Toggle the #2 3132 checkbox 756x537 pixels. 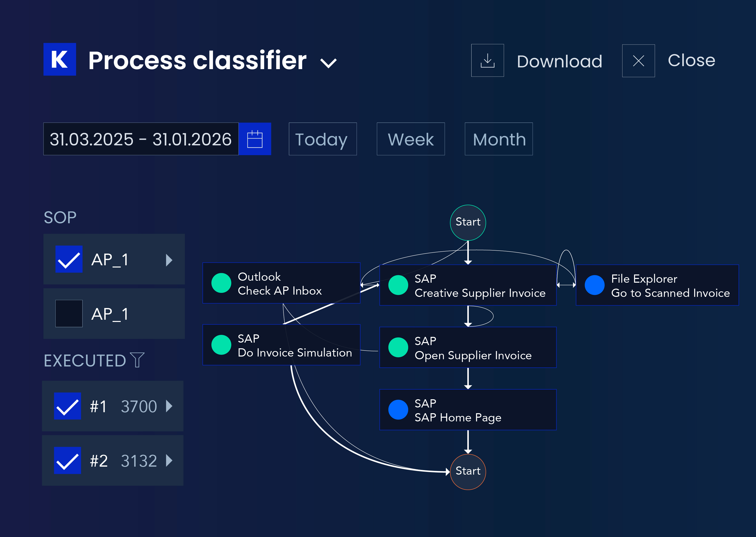click(x=67, y=460)
